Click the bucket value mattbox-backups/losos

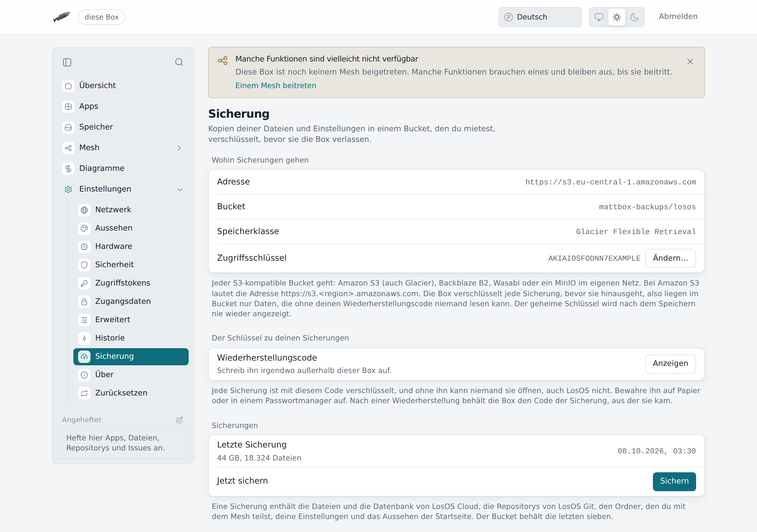(647, 207)
